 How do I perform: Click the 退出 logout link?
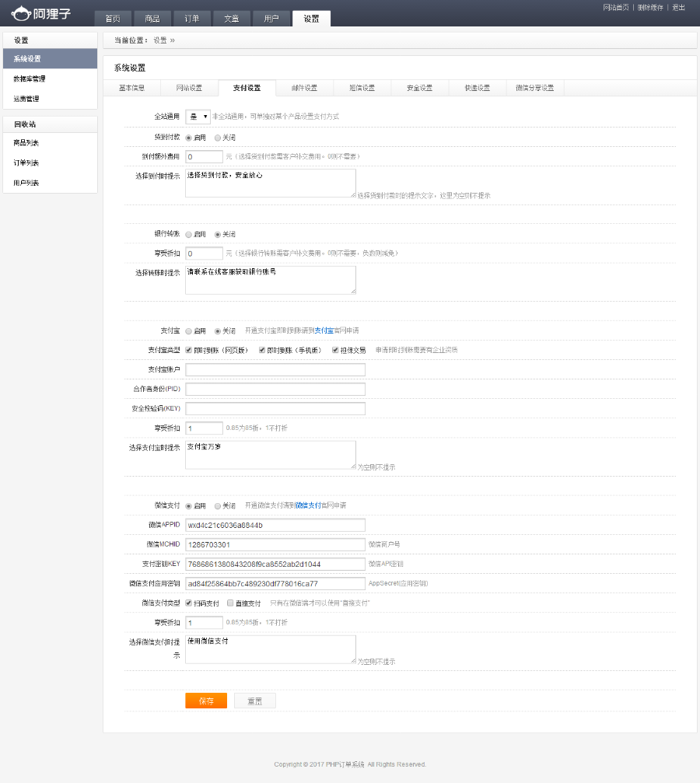click(678, 8)
